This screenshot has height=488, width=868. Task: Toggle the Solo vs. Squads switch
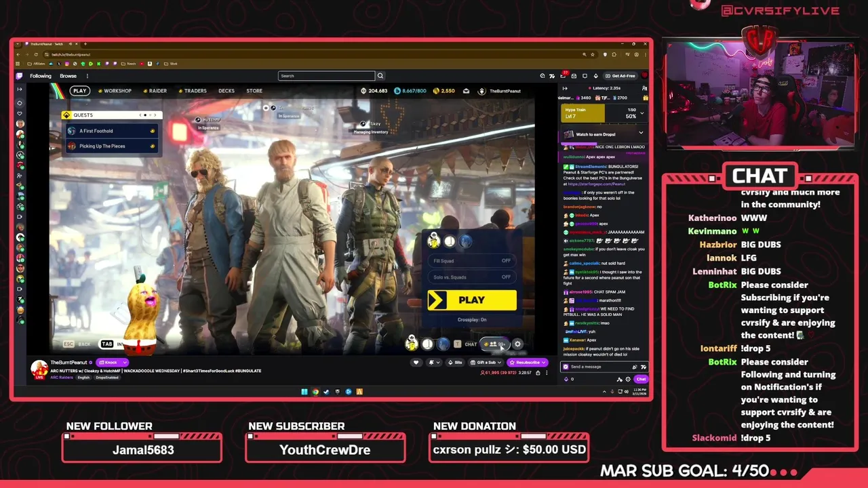coord(506,277)
